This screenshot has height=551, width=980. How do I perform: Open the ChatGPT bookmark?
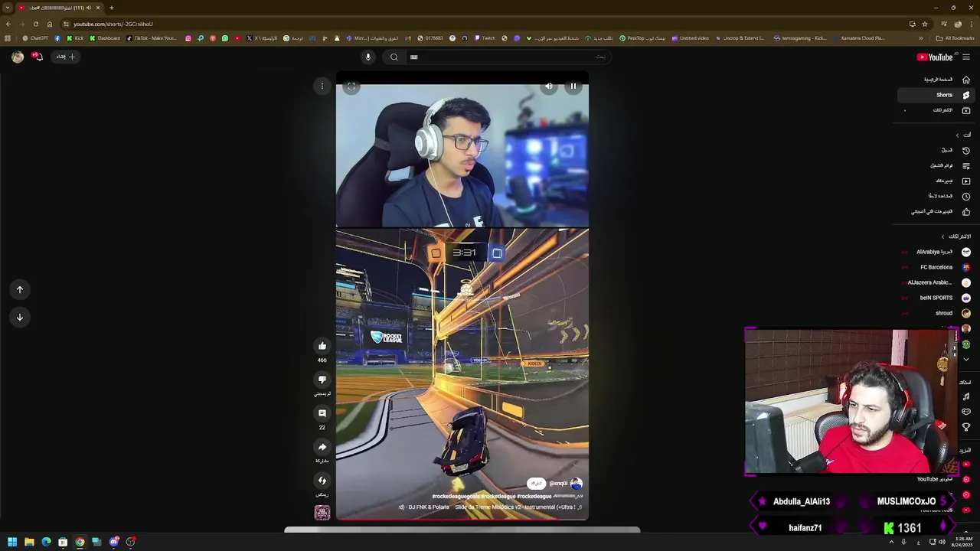[35, 38]
